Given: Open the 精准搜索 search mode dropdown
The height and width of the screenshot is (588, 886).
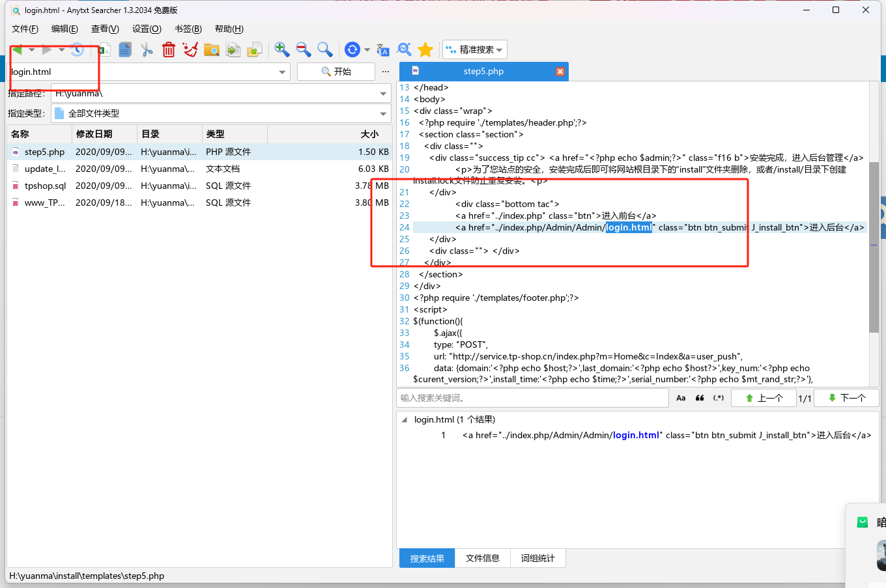Looking at the screenshot, I should (475, 49).
